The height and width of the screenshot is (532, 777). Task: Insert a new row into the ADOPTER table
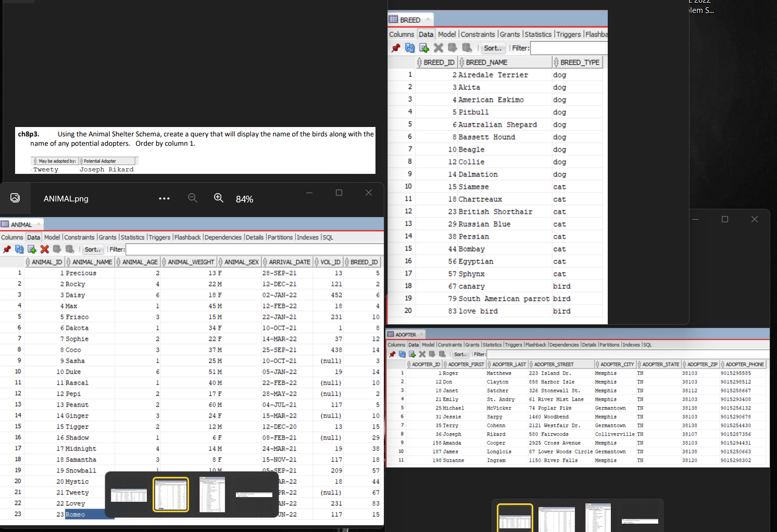click(x=412, y=354)
